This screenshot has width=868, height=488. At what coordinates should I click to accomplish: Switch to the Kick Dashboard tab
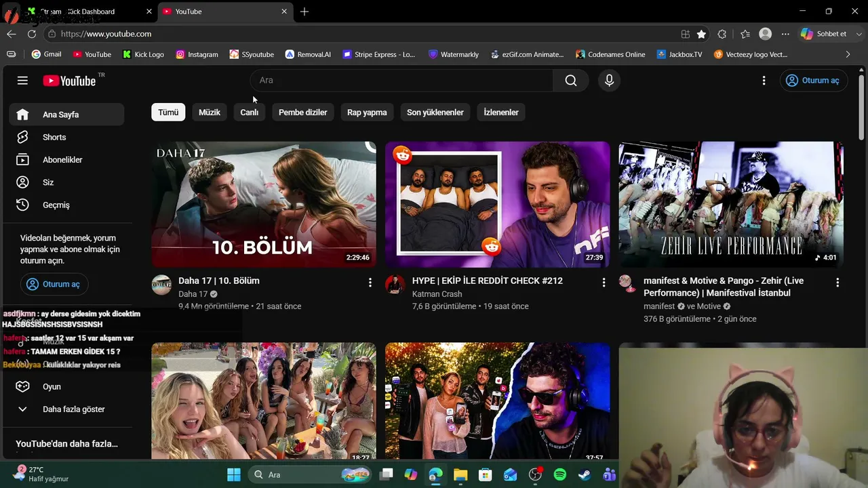pyautogui.click(x=88, y=12)
